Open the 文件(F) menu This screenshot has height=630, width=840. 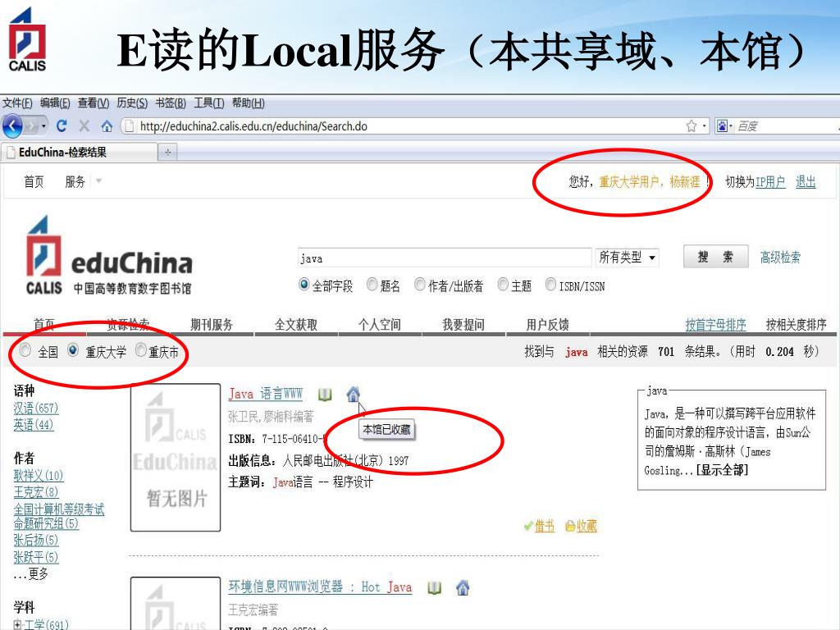tap(17, 103)
